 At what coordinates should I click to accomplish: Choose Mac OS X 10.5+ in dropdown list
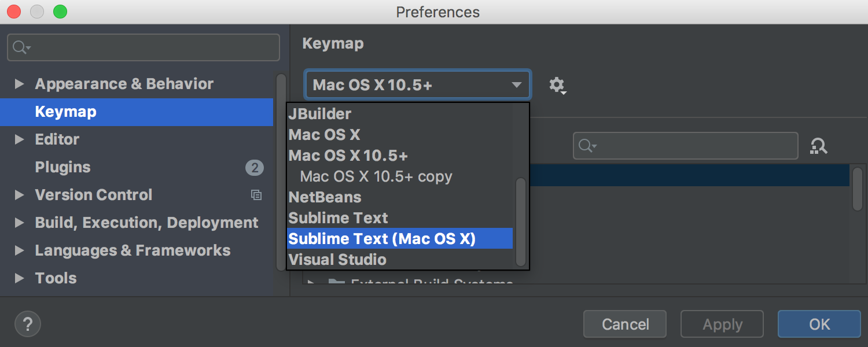pos(400,156)
